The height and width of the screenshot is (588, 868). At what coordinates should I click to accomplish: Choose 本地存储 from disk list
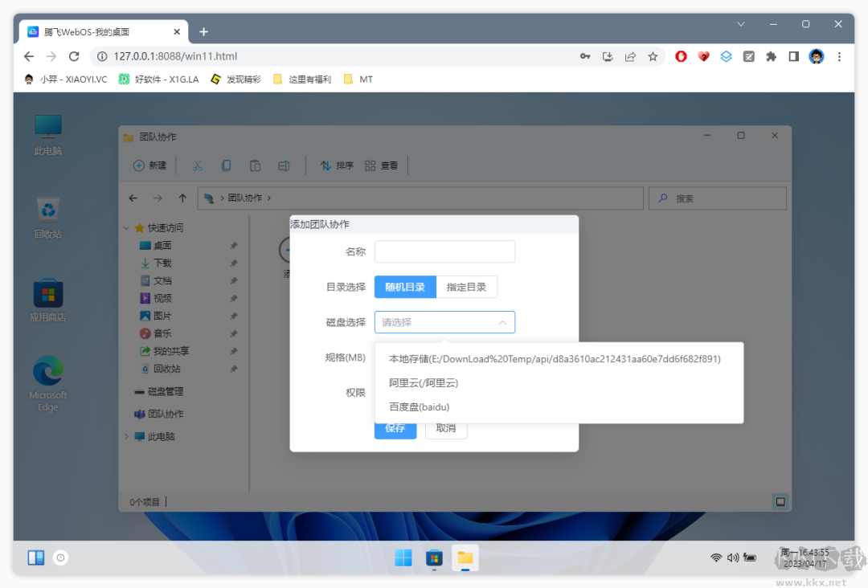pos(559,359)
